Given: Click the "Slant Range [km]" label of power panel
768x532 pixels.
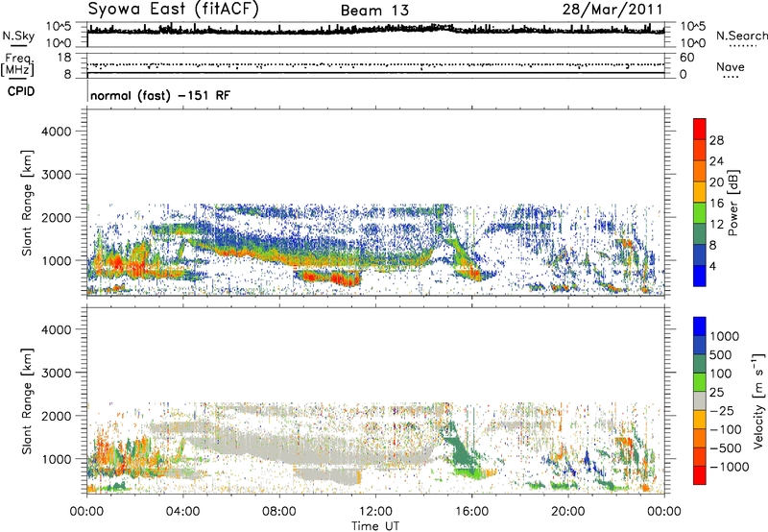Looking at the screenshot, I should pos(27,203).
